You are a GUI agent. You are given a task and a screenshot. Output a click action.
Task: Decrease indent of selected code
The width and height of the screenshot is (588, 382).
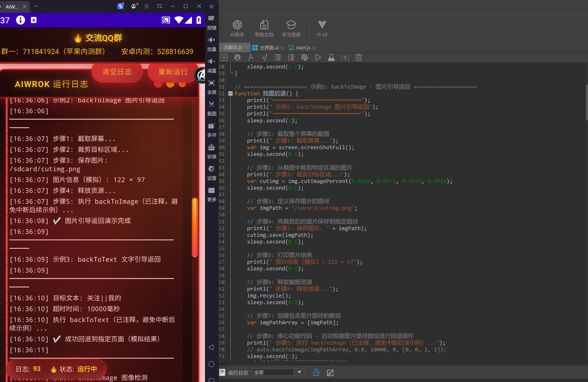click(x=278, y=58)
